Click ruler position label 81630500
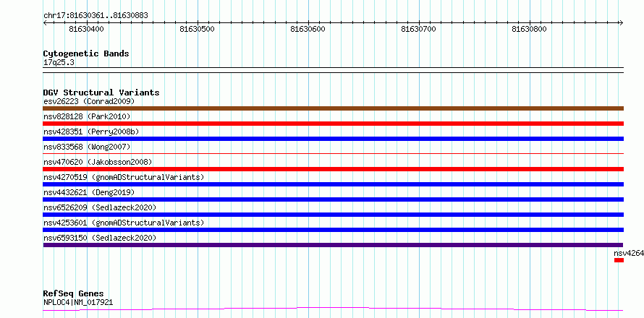644x318 pixels. click(x=197, y=29)
